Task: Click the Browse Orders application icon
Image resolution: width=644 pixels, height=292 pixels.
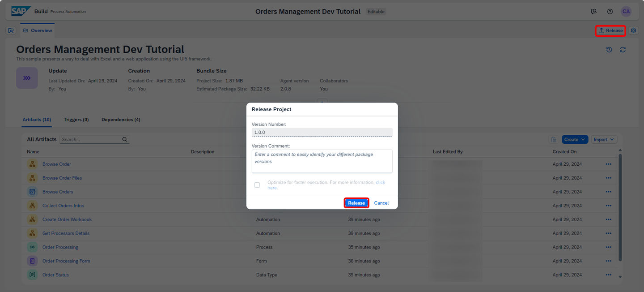Action: tap(32, 192)
